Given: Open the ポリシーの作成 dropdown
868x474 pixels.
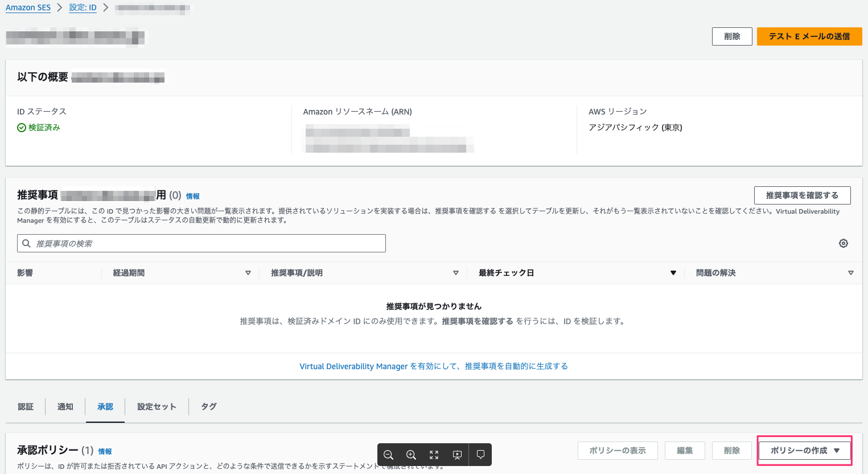Looking at the screenshot, I should pyautogui.click(x=804, y=450).
